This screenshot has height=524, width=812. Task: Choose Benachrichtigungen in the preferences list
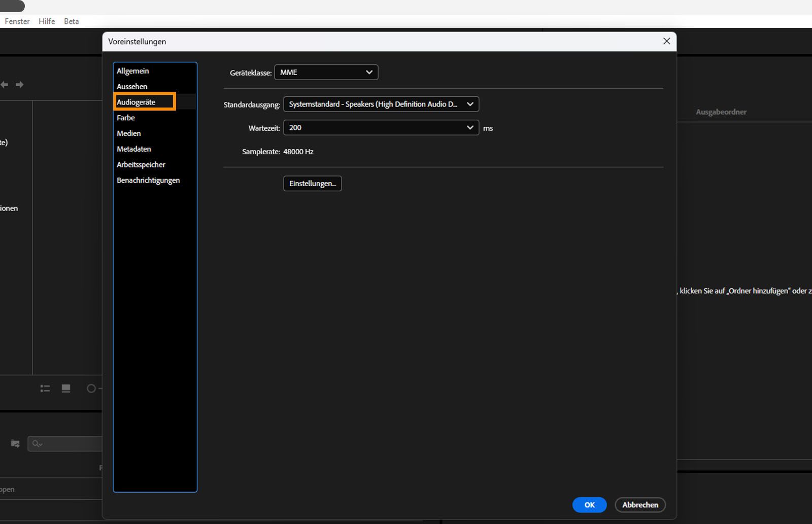pos(155,181)
